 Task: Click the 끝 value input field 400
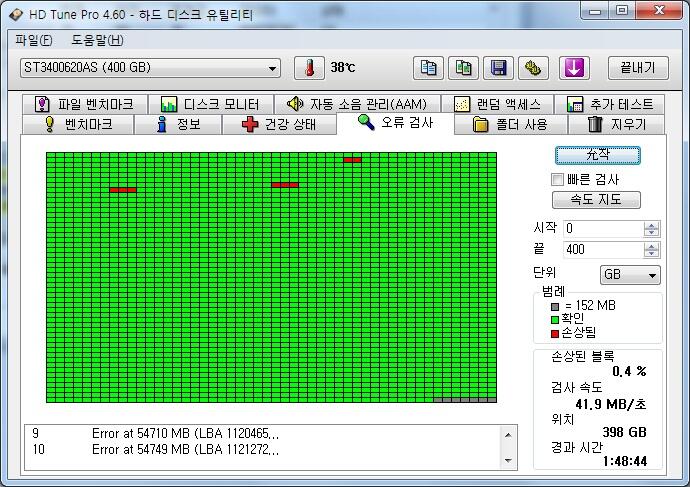pos(603,250)
